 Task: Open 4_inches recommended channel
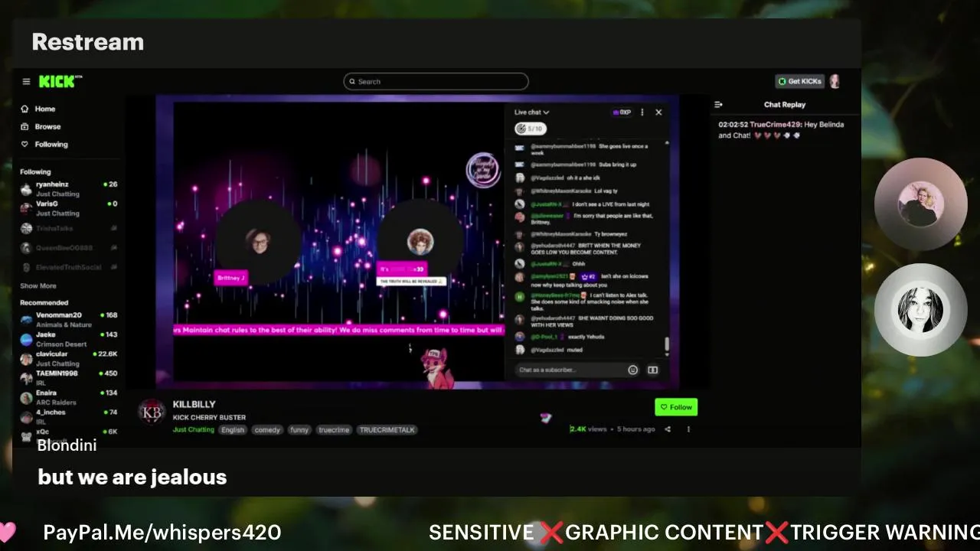pos(69,416)
